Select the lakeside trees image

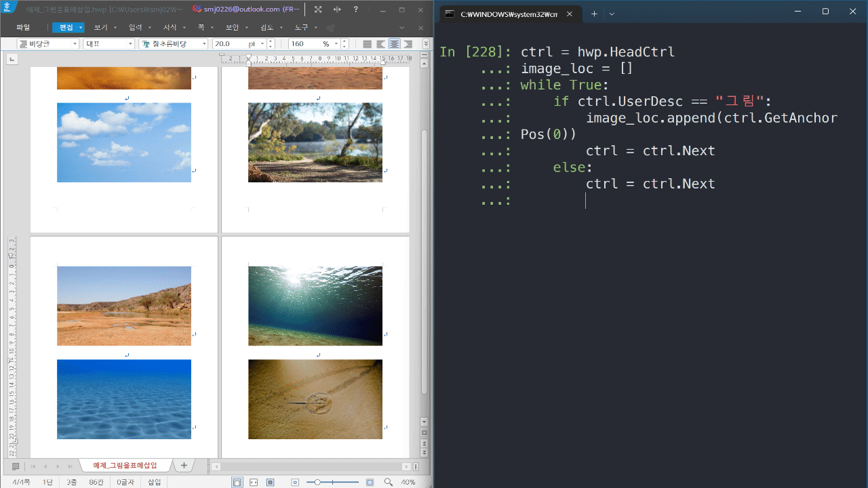click(315, 142)
